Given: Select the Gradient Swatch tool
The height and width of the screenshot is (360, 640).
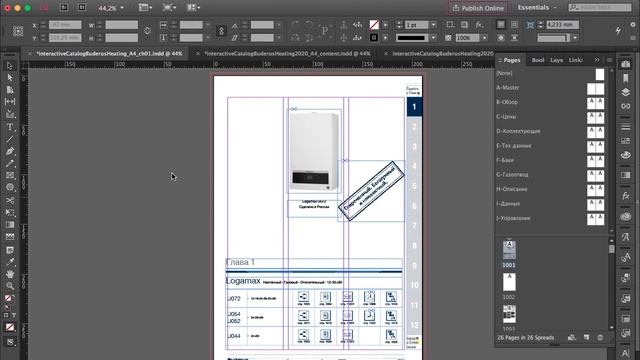Looking at the screenshot, I should pos(10,224).
